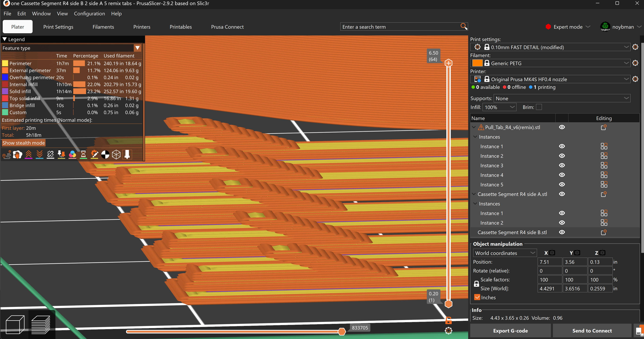
Task: Toggle color changes icon in legend toolbar
Action: (x=72, y=155)
